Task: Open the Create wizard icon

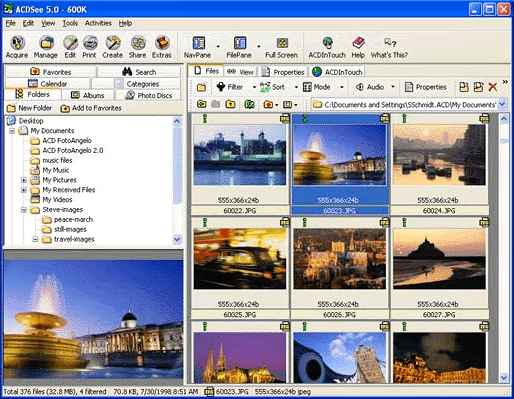Action: click(x=113, y=47)
